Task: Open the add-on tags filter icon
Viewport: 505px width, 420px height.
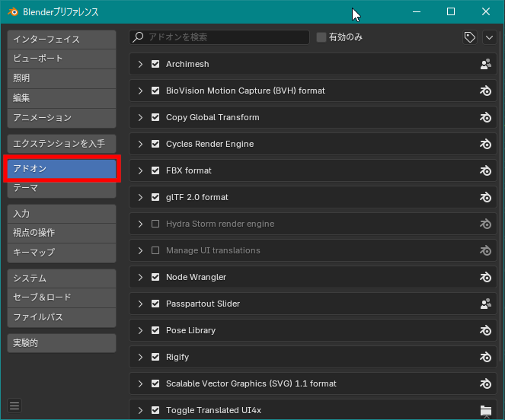Action: 469,37
